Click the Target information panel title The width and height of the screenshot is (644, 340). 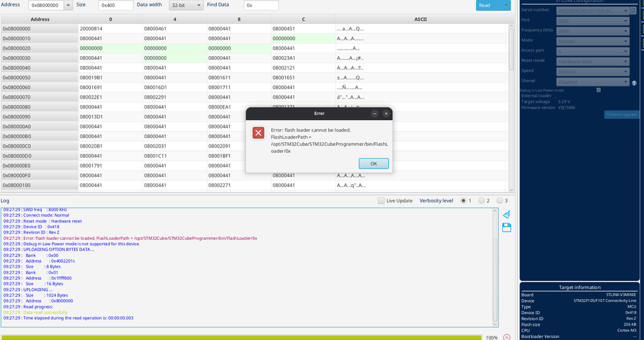(x=580, y=287)
